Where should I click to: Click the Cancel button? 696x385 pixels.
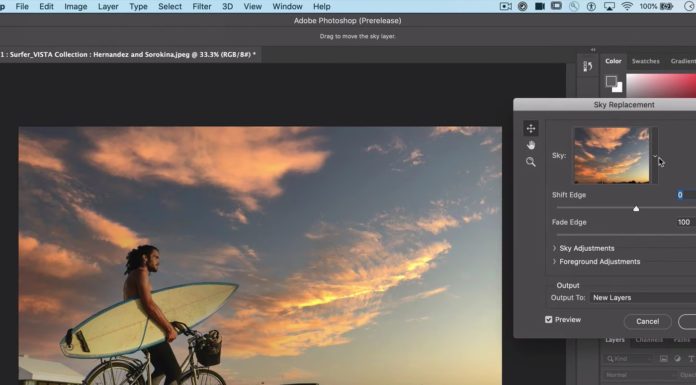click(x=648, y=321)
